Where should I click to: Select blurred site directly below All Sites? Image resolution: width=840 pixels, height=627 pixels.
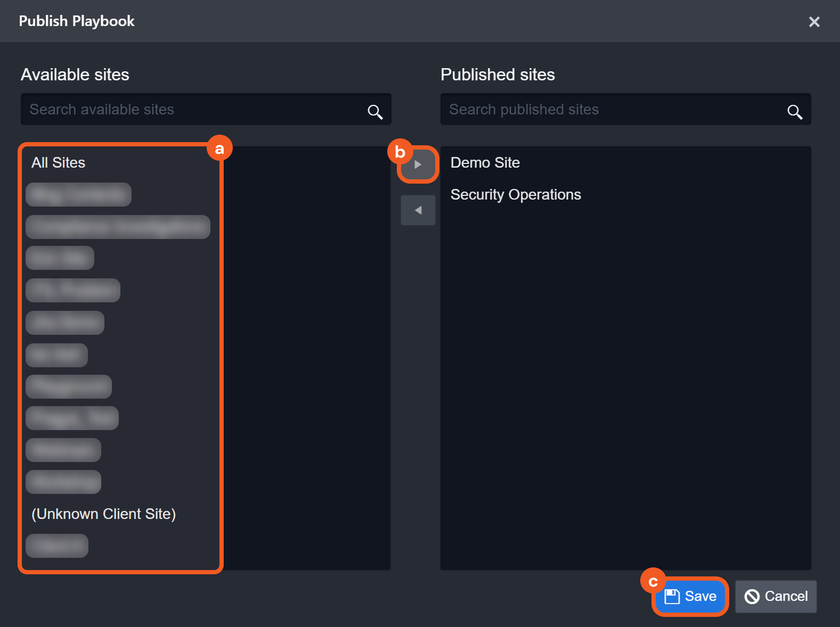[79, 195]
